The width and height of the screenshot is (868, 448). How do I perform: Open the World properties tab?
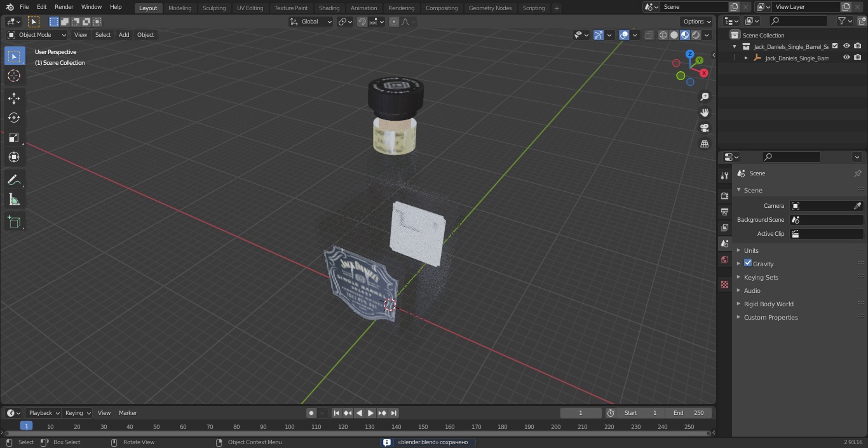(x=725, y=259)
